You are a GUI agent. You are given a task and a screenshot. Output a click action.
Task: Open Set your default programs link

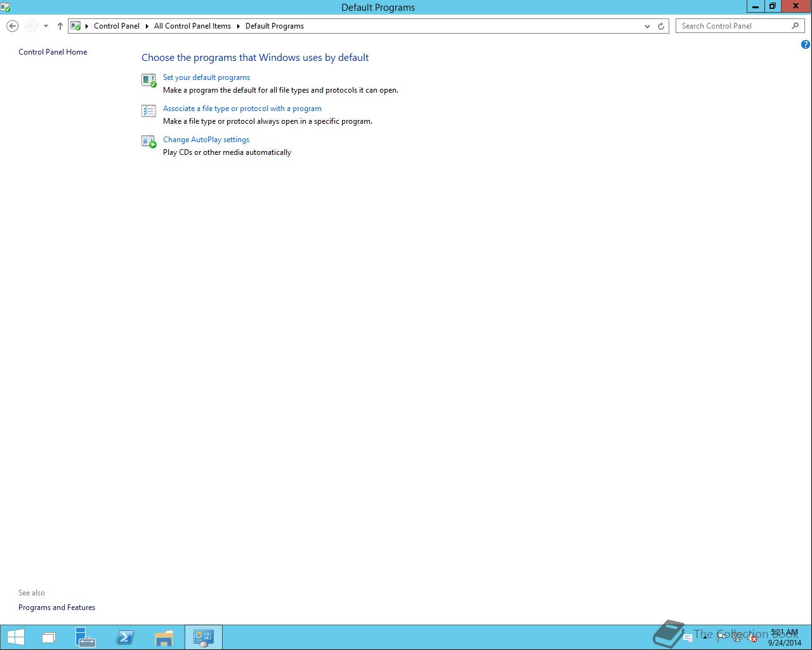click(x=206, y=77)
